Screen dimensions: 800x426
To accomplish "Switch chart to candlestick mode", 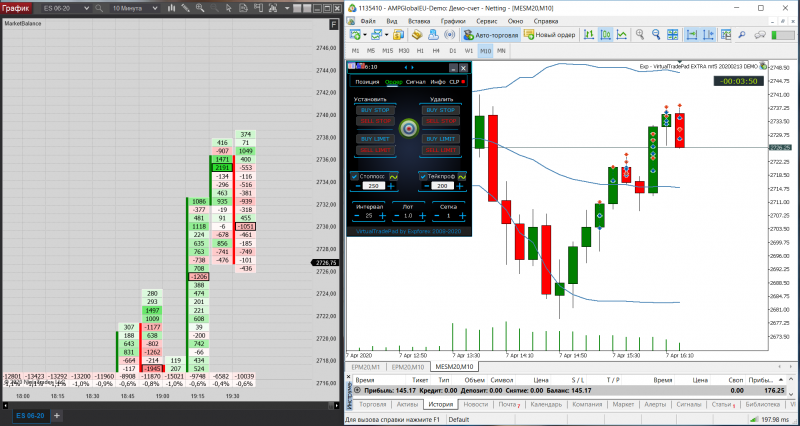I will pos(606,35).
